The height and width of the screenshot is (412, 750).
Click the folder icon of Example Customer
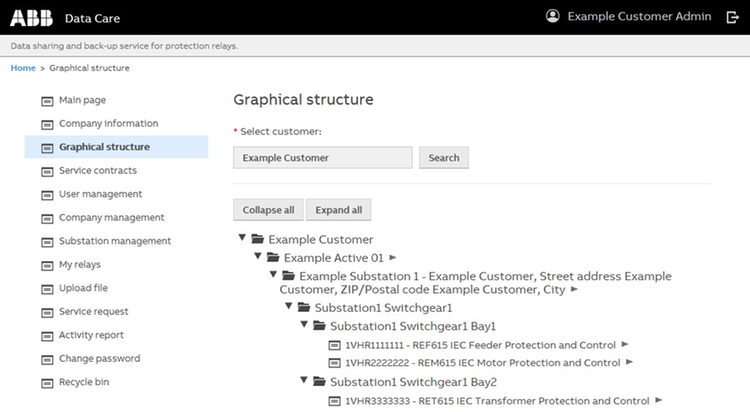click(257, 238)
